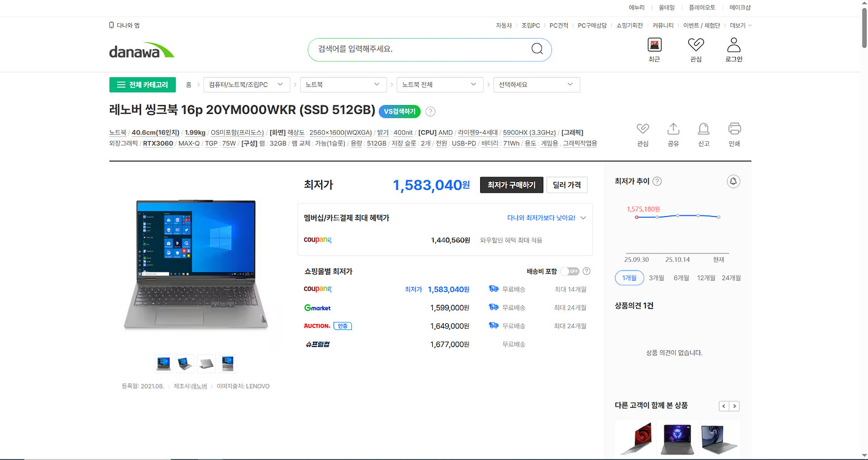Open the 전체 카테고리 menu
Screen dimensions: 868x460
[x=142, y=85]
